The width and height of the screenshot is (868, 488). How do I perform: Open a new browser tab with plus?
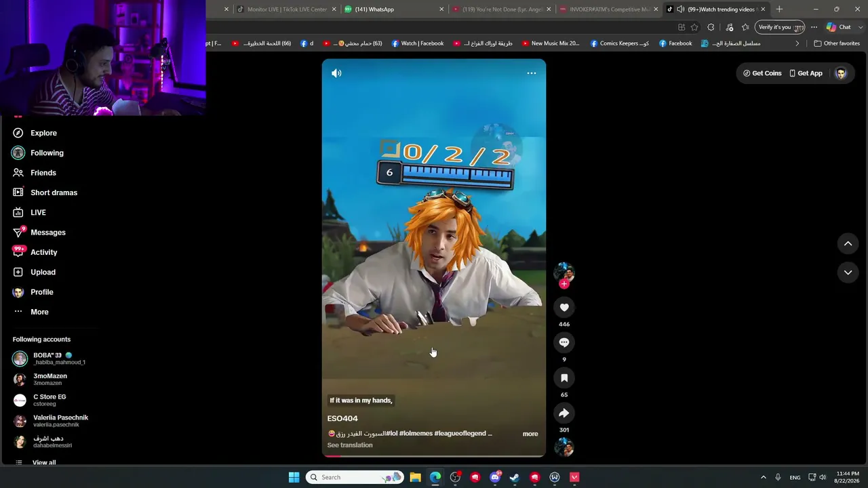point(779,9)
